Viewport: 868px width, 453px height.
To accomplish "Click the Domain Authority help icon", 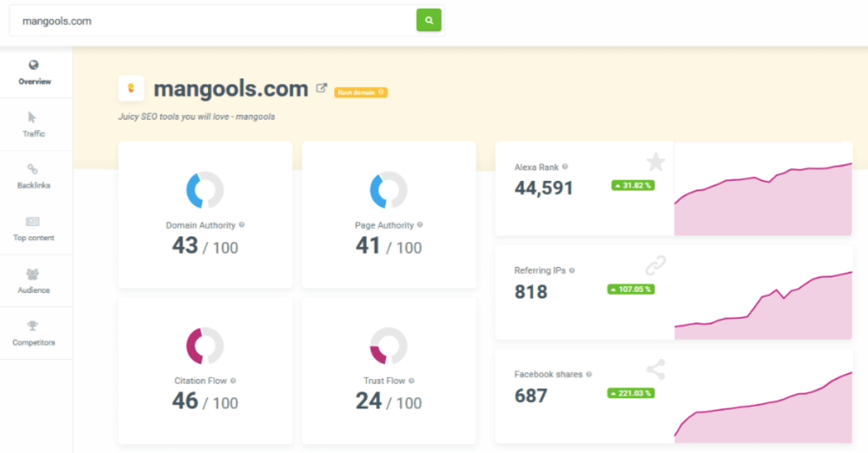I will (x=242, y=225).
